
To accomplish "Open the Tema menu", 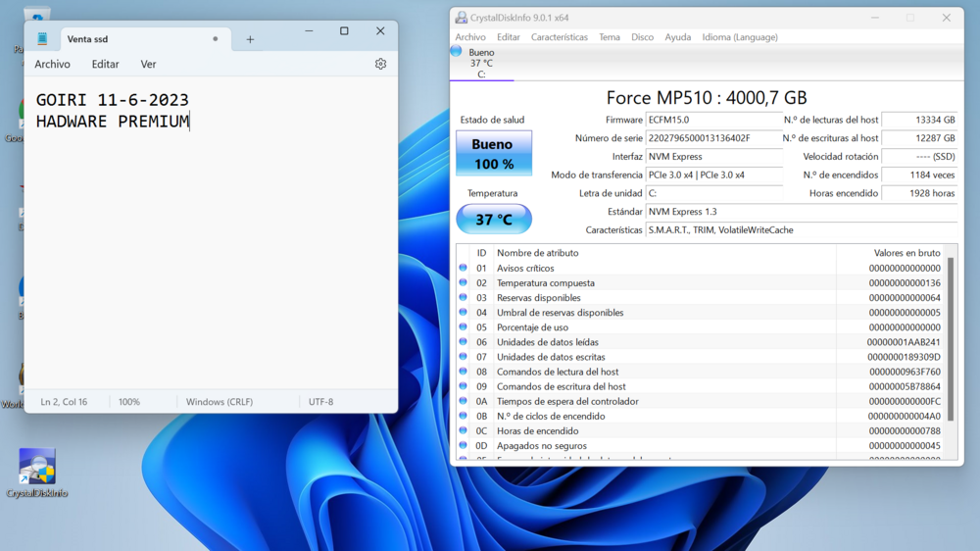I will click(610, 37).
